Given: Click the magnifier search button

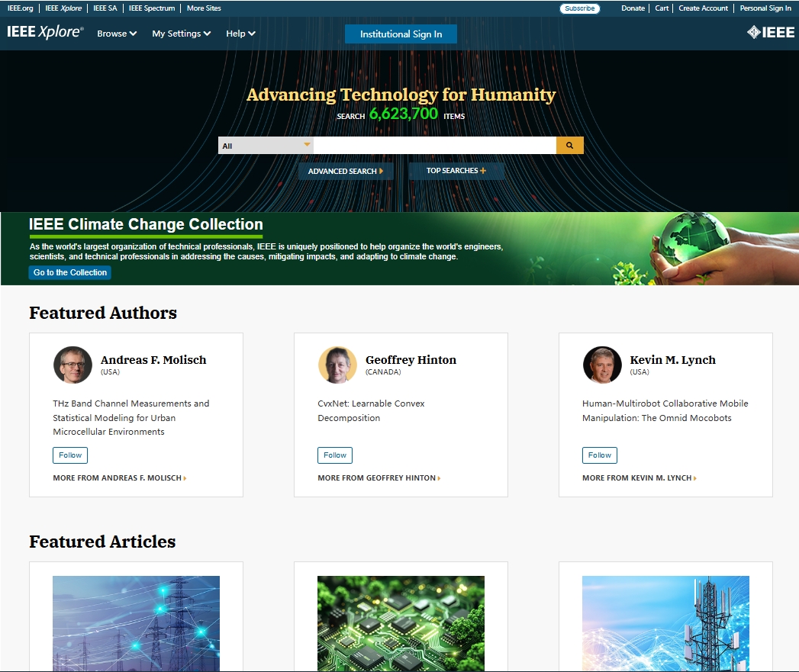Looking at the screenshot, I should pos(570,145).
